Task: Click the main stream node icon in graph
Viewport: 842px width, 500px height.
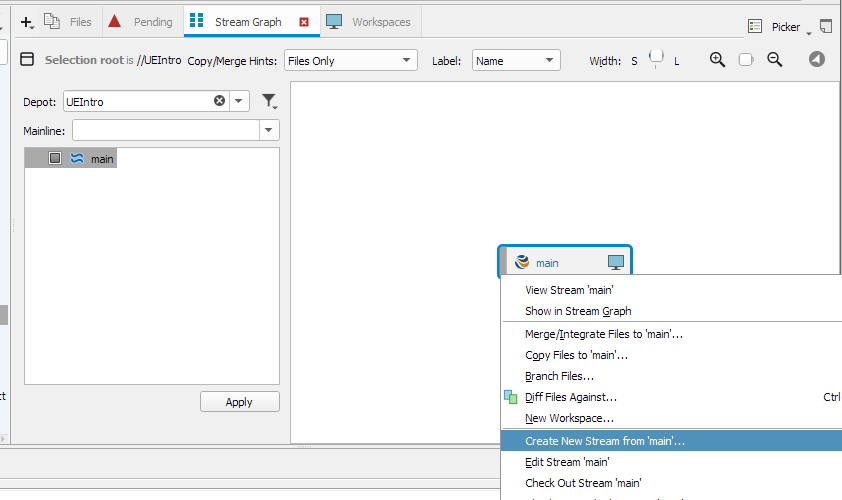Action: (522, 262)
